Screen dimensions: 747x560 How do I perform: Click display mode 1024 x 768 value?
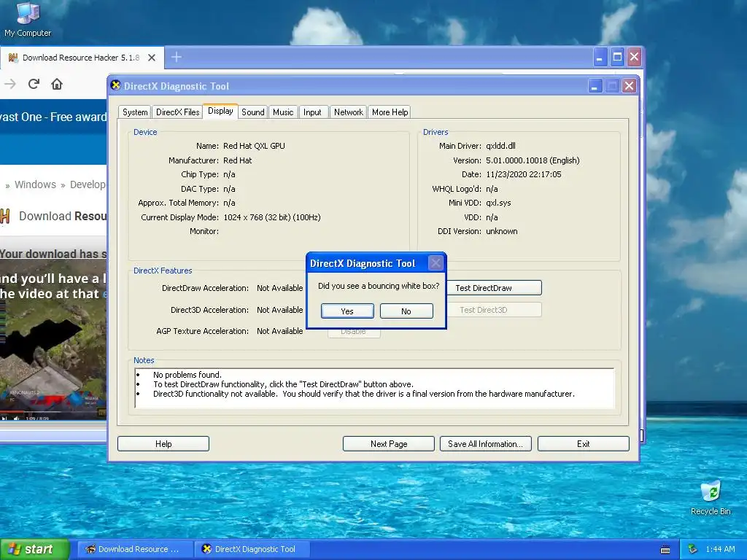click(x=272, y=217)
